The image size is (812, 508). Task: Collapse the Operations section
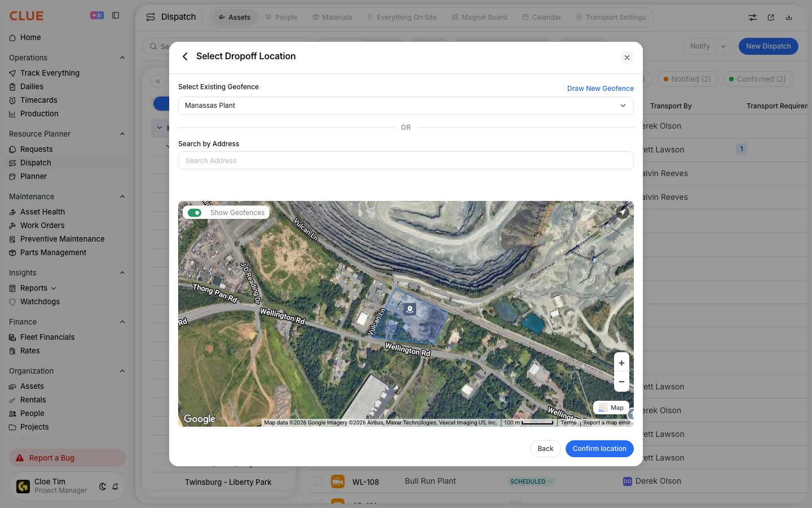point(122,58)
